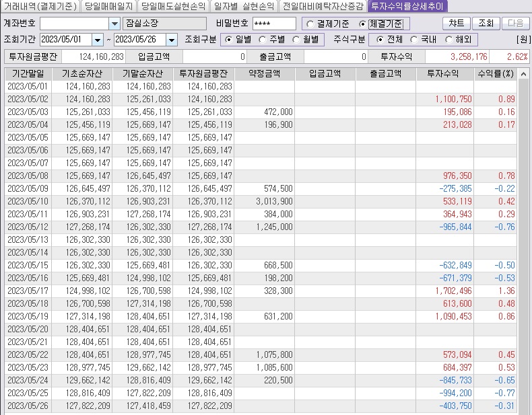Open the 거래내역(결제기준) tab
The width and height of the screenshot is (532, 415).
[x=40, y=6]
